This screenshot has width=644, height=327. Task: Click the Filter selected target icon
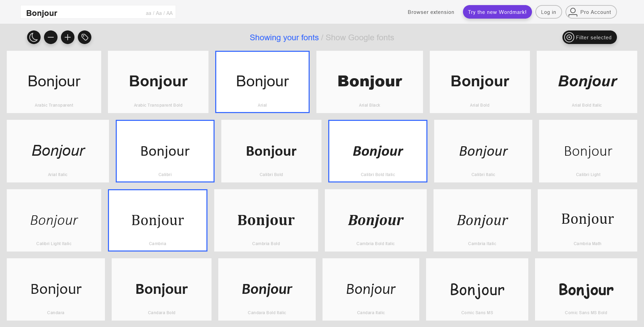click(570, 37)
